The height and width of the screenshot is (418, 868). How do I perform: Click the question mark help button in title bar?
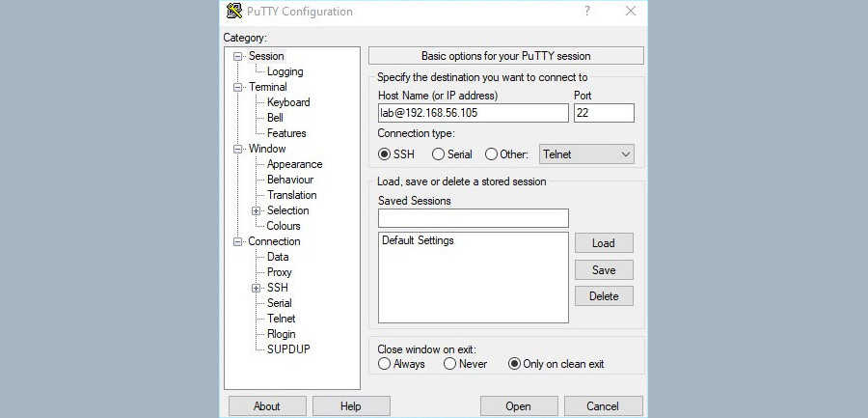click(586, 11)
